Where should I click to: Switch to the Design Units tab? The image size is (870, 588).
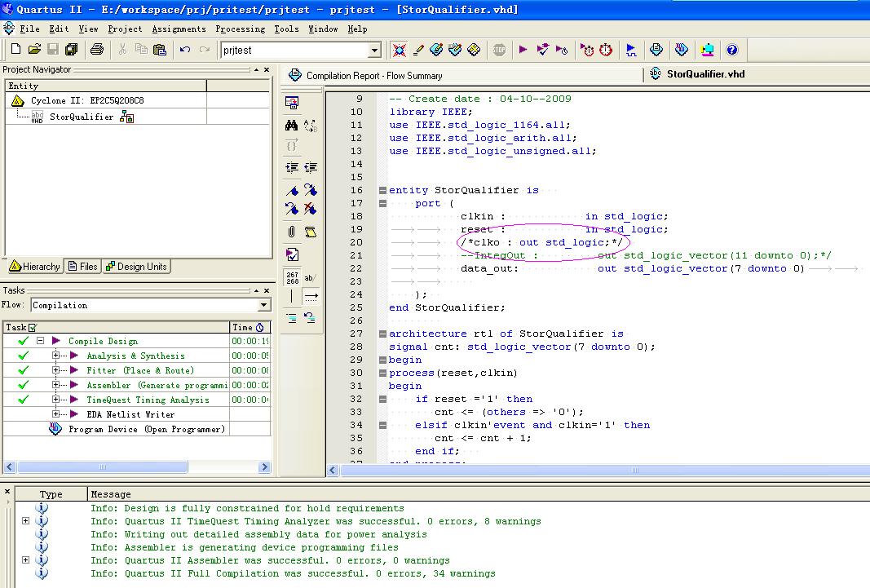(x=136, y=267)
